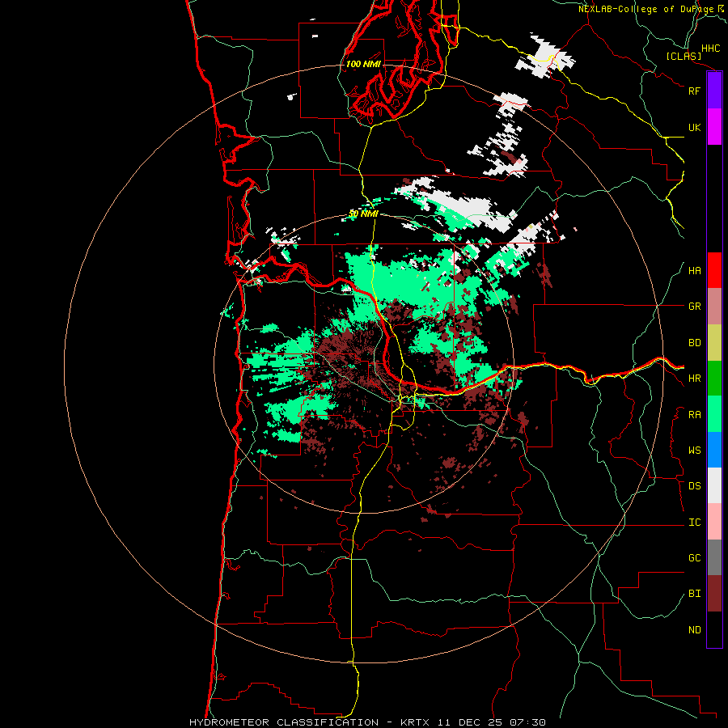Click the HHC product label

point(711,49)
